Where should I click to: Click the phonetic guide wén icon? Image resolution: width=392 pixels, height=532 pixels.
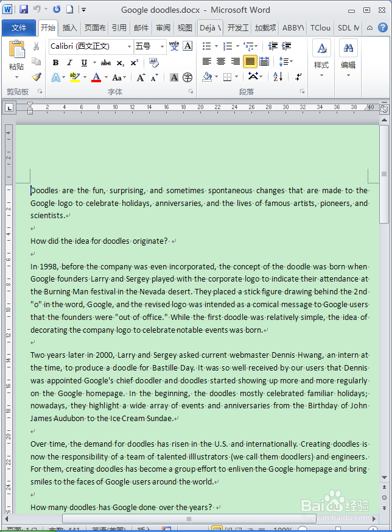coord(174,46)
